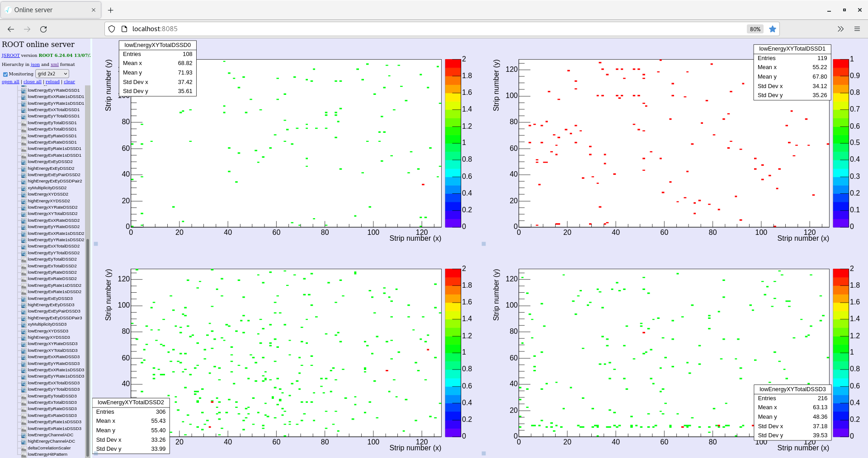Image resolution: width=868 pixels, height=458 pixels.
Task: Click the browser forward arrow
Action: (x=27, y=29)
